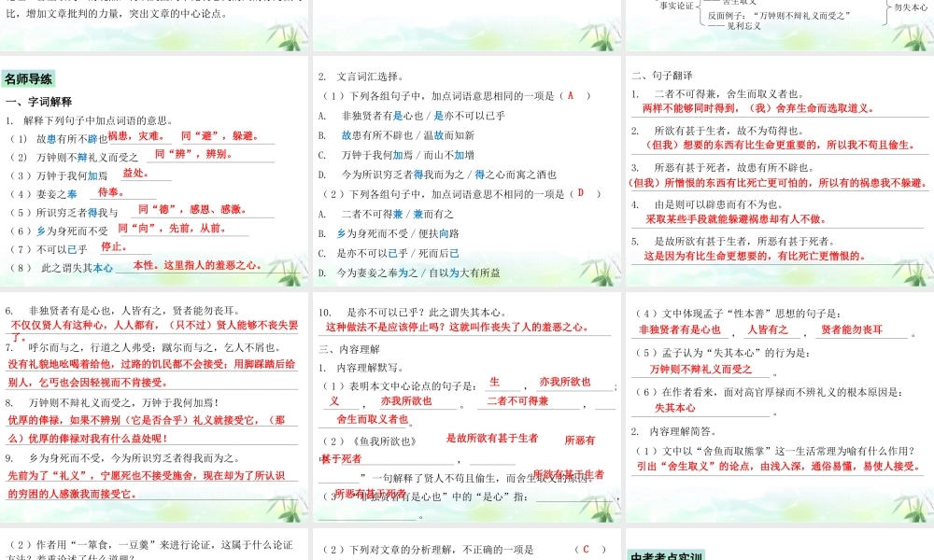Open the slide containing 三、内容理解
Screen dimensions: 934x560
click(466, 408)
